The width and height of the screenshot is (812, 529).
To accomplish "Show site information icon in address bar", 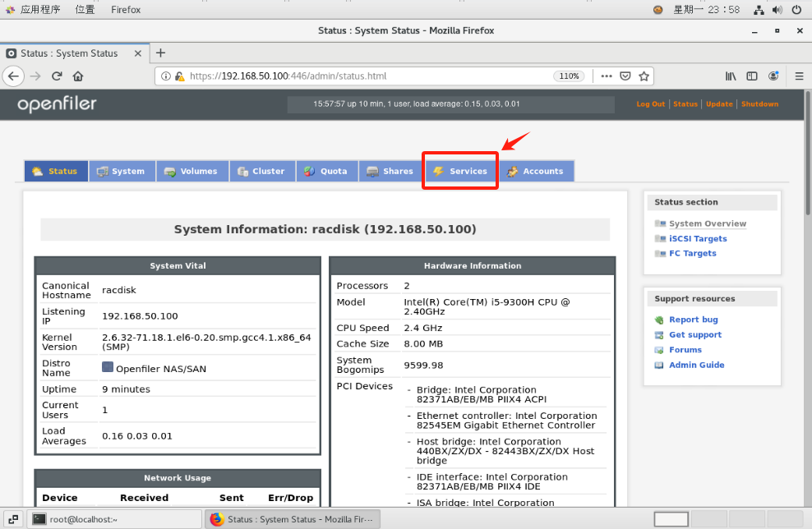I will point(166,76).
